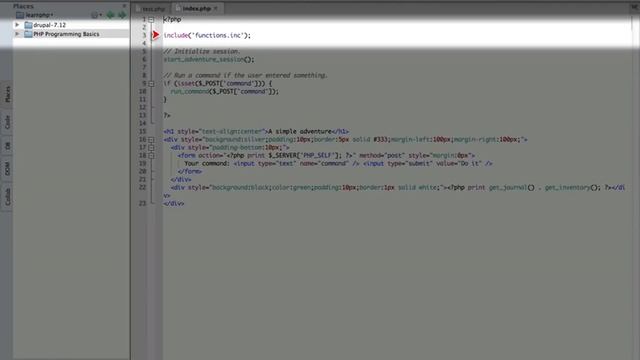The image size is (640, 360).
Task: Close the Places panel
Action: click(x=124, y=6)
